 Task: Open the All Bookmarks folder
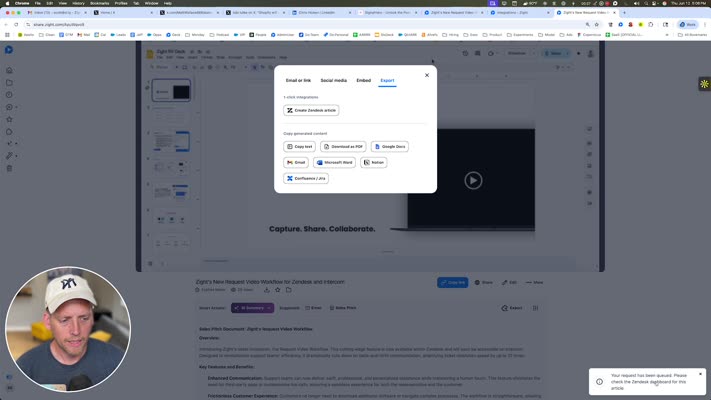[x=692, y=34]
